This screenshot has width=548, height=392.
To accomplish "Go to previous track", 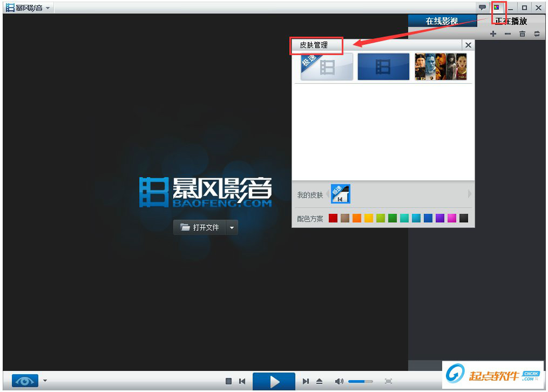I will 242,381.
